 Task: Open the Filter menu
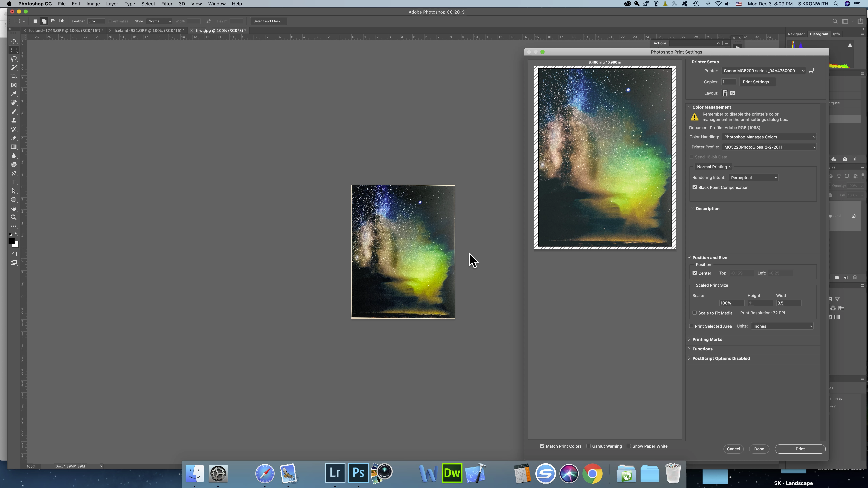[166, 4]
